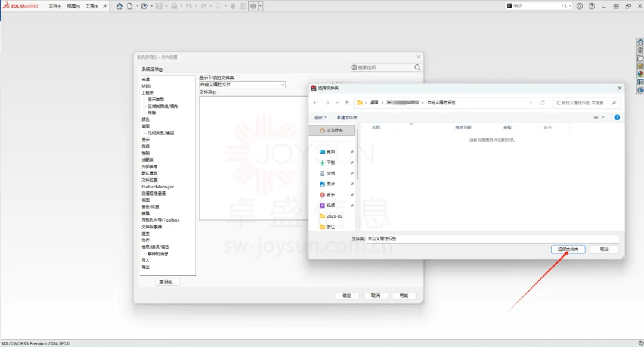Go up one folder level

(347, 103)
